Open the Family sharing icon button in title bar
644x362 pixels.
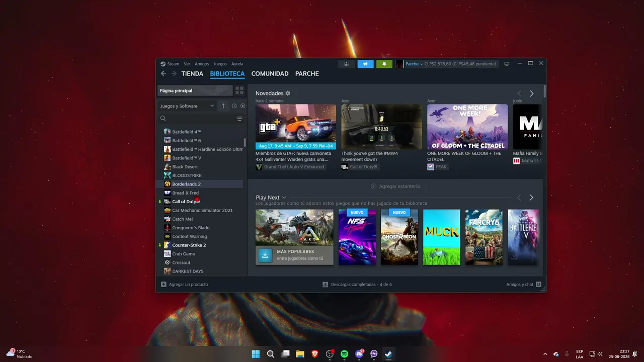346,64
